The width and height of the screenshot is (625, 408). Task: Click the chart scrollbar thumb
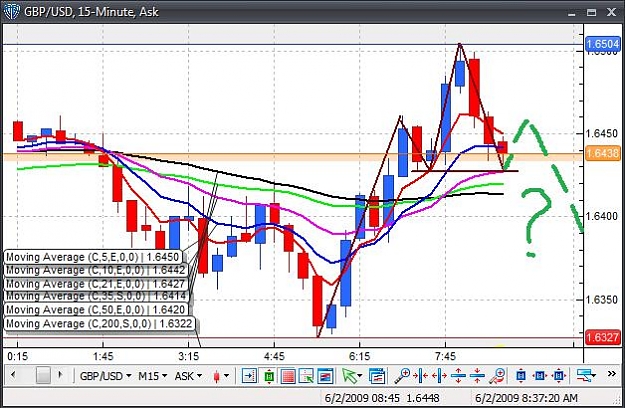[x=43, y=375]
